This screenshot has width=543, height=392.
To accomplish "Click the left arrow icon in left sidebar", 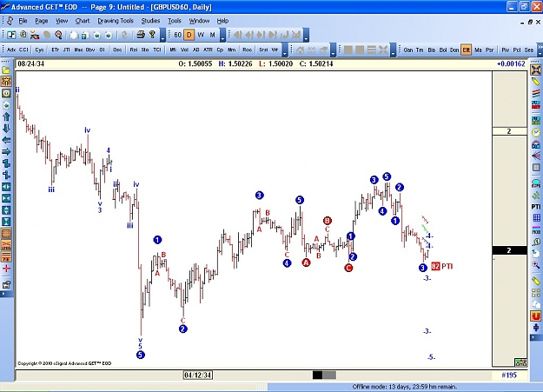I will (x=6, y=140).
